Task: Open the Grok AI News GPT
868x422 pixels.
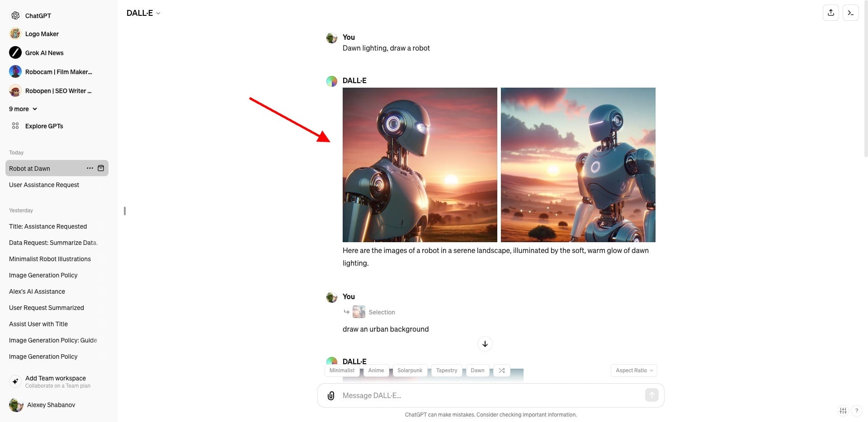Action: pos(44,52)
